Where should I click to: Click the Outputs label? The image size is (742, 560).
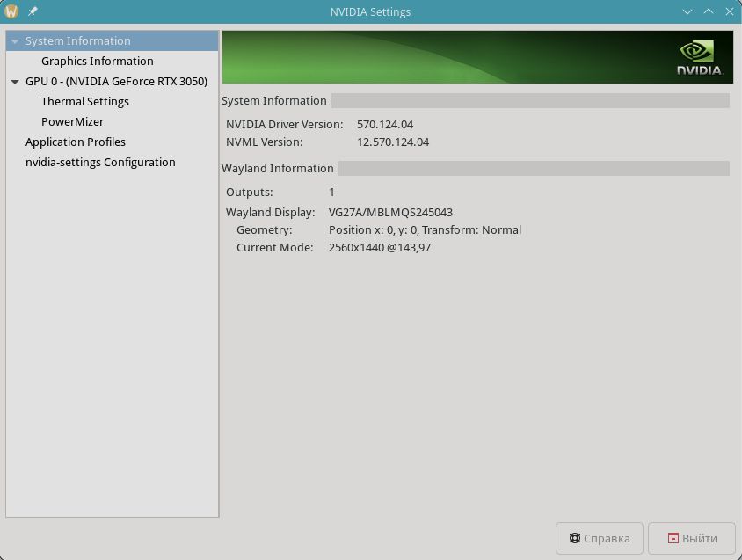[250, 193]
